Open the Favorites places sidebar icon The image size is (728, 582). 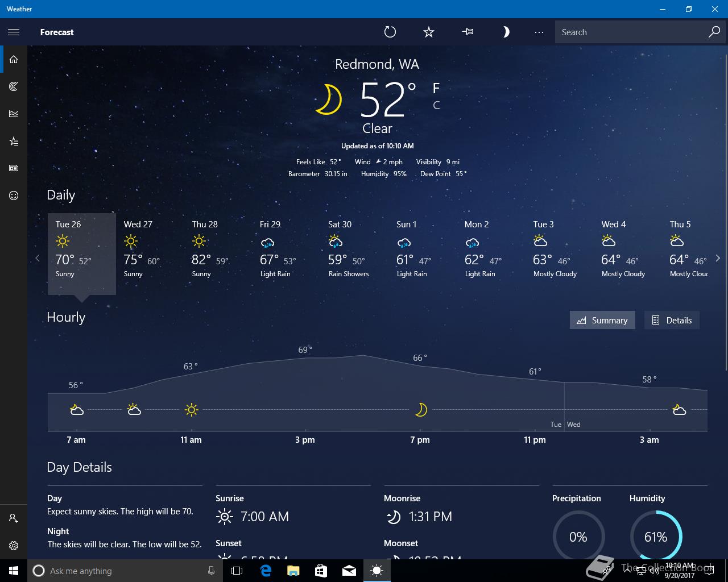(14, 141)
